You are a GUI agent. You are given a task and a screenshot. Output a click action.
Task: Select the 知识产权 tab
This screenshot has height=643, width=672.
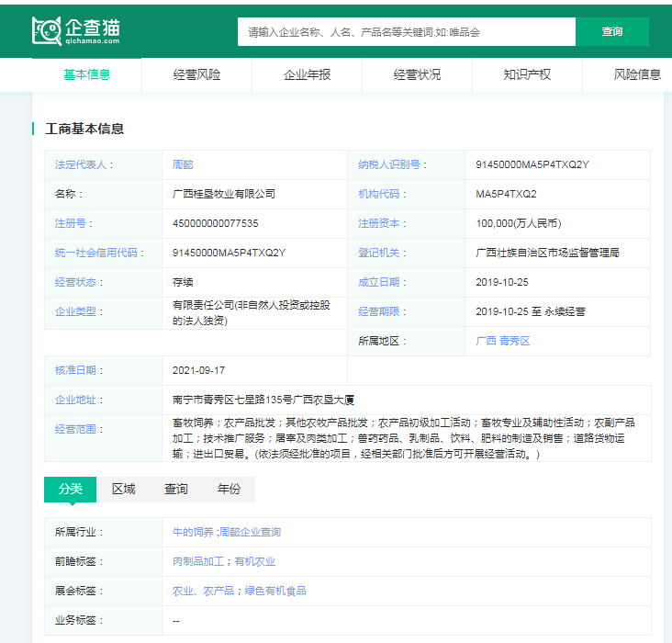527,74
